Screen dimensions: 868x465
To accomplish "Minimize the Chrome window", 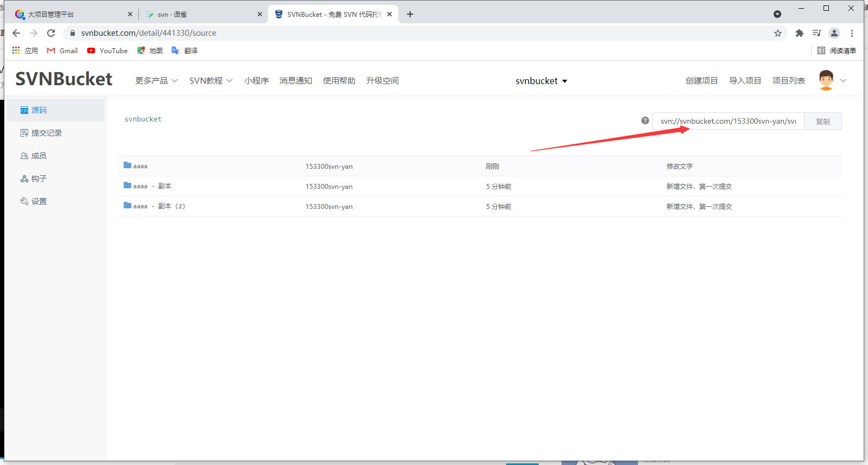I will pyautogui.click(x=801, y=8).
